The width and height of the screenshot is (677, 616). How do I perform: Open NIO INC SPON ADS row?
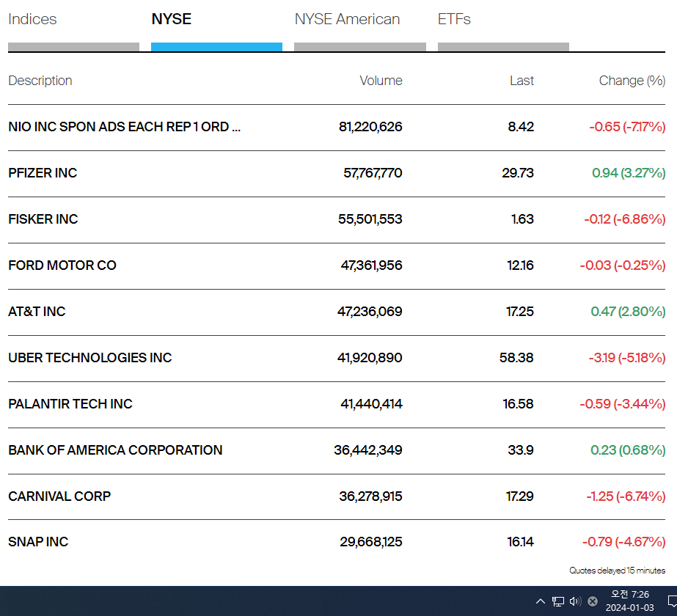pyautogui.click(x=125, y=127)
